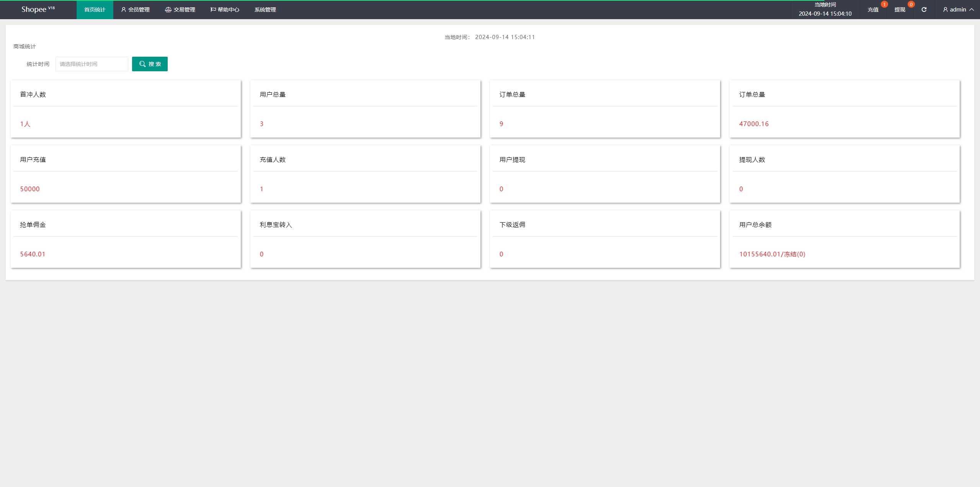Click the 充值 notification badge

point(884,5)
